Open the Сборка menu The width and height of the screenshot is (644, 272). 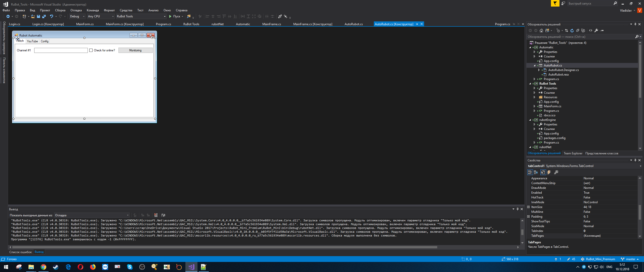pyautogui.click(x=60, y=10)
